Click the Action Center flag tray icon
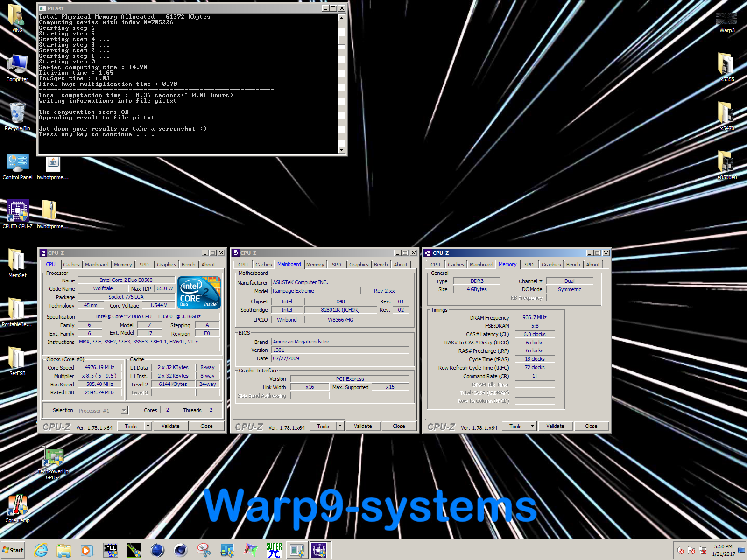 click(x=691, y=551)
